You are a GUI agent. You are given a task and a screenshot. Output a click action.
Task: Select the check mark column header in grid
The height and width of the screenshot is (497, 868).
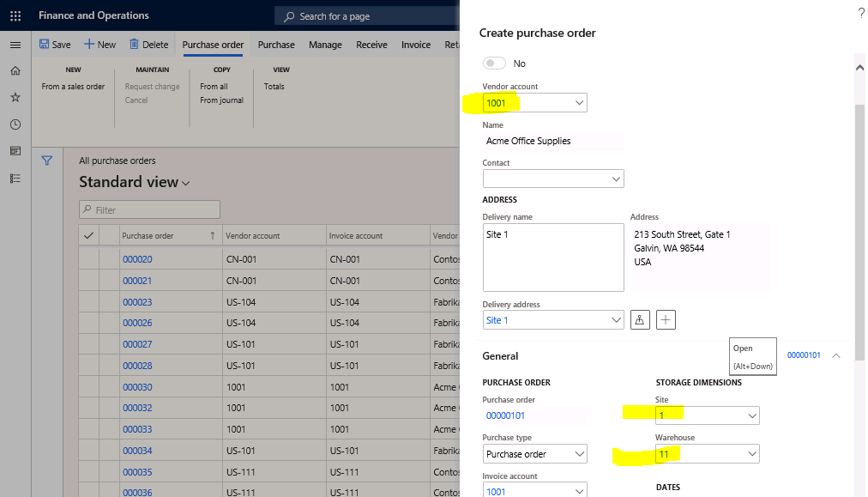coord(88,234)
